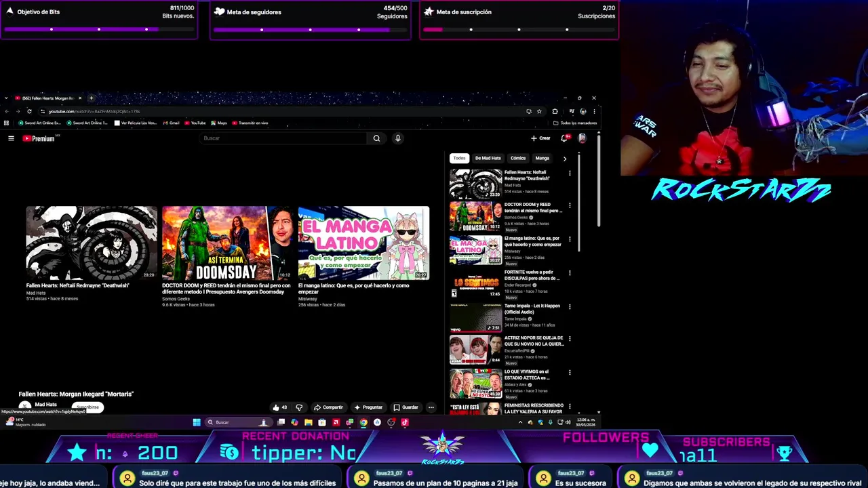Open TikTok app in the taskbar
Screen dimensions: 868x488
pos(405,422)
